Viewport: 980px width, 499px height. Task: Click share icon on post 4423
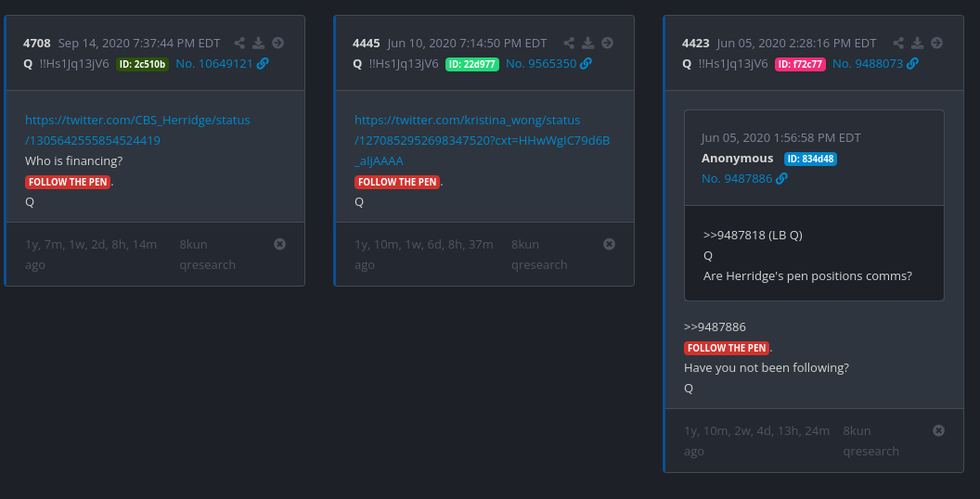pyautogui.click(x=898, y=43)
